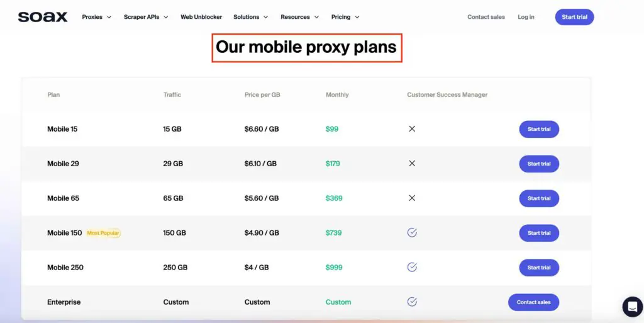The height and width of the screenshot is (323, 644).
Task: Expand the Scraper APIs dropdown
Action: 146,17
